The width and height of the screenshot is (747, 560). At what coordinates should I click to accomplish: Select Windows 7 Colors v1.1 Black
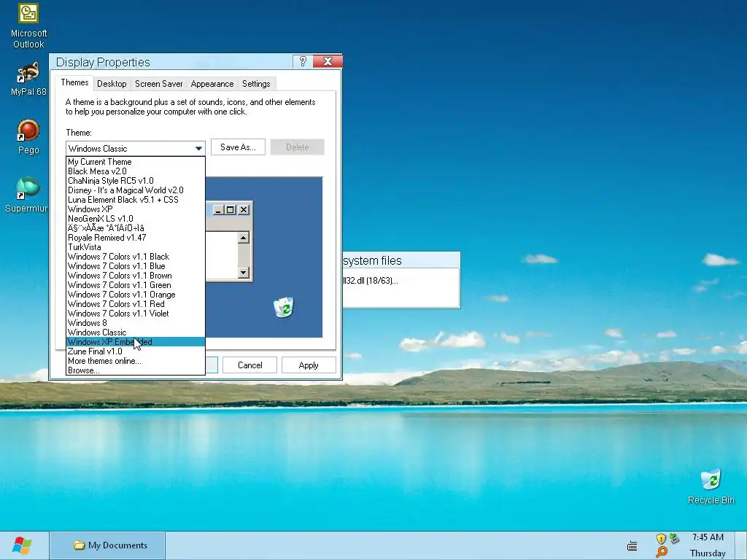[x=135, y=257]
